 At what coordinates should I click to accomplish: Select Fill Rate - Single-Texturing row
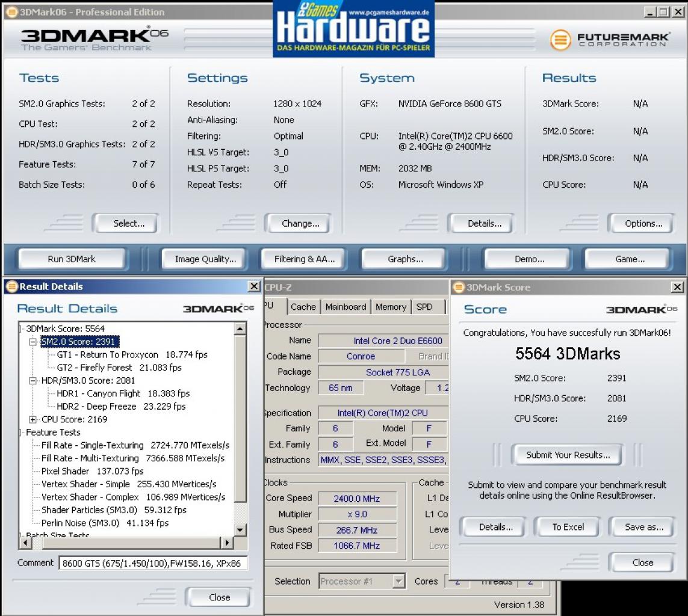[135, 445]
